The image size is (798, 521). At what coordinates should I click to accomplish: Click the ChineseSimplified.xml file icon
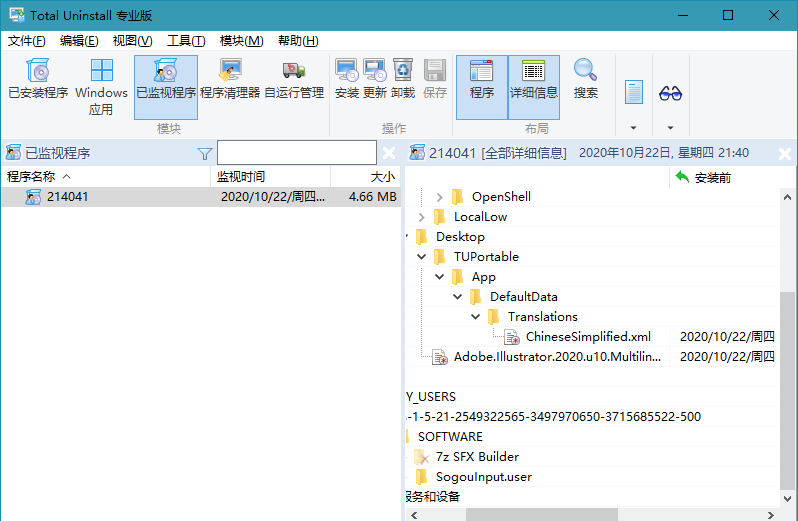[512, 337]
